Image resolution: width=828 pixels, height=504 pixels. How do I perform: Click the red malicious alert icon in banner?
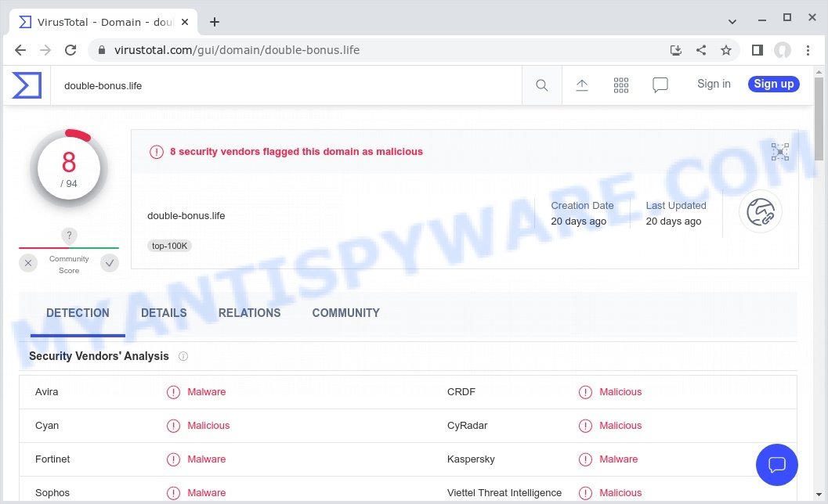pos(157,152)
